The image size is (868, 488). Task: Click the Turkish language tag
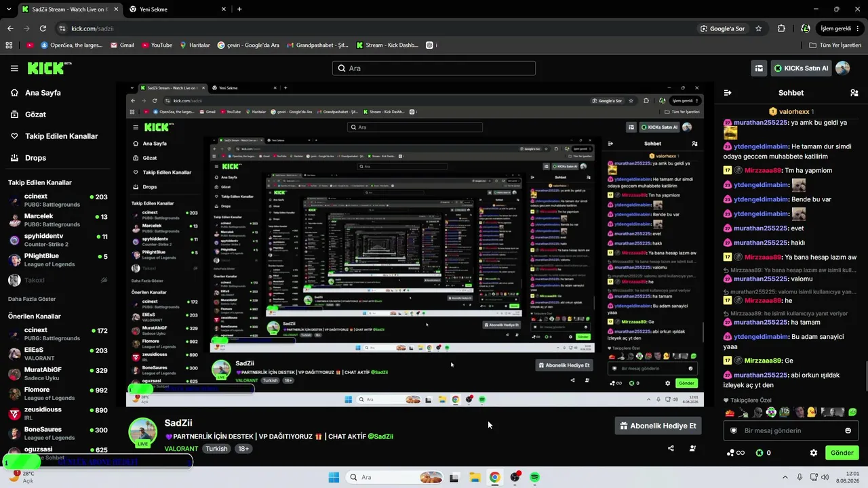pos(216,449)
